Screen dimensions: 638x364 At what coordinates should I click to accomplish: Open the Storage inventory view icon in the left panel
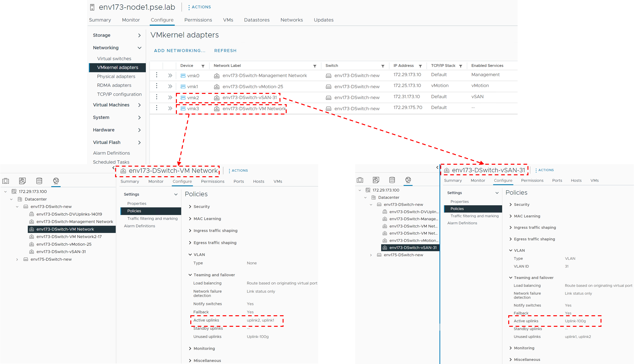(x=39, y=181)
